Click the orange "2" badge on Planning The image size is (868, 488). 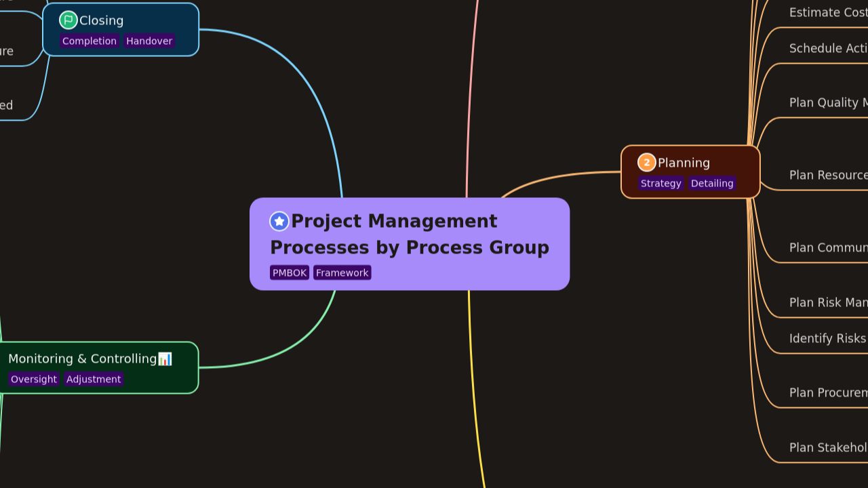click(x=646, y=162)
